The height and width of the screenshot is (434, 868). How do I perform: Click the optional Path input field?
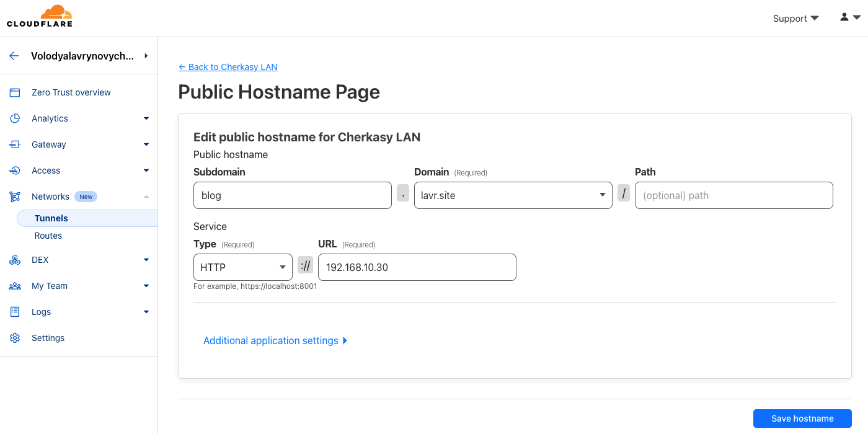pyautogui.click(x=733, y=195)
